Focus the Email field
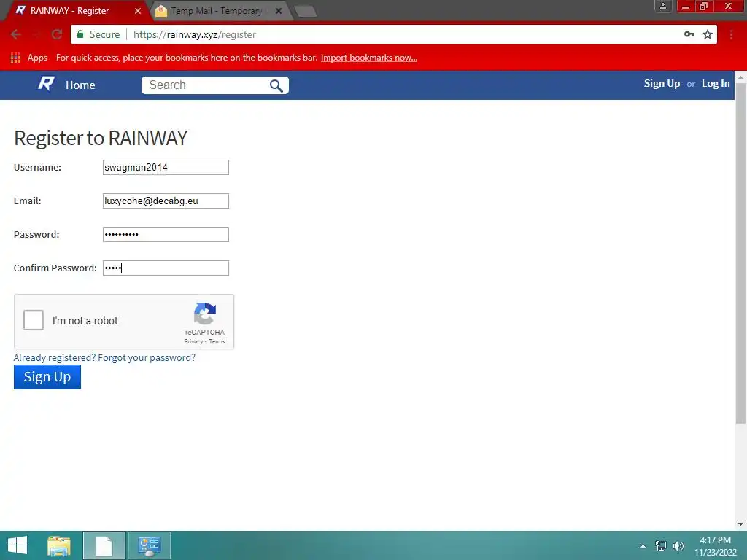Screen dimensions: 747x560 [166, 201]
